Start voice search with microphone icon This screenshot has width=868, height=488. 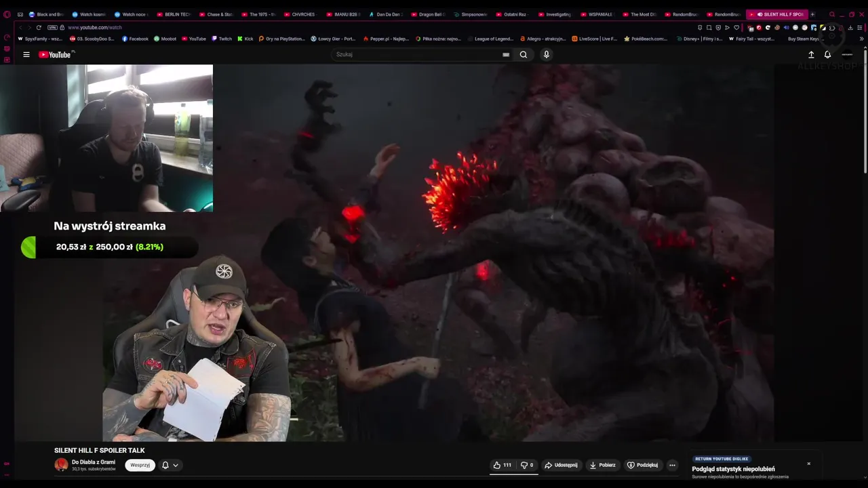tap(547, 54)
